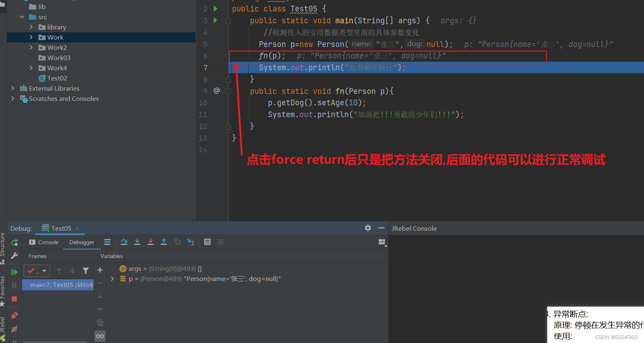Viewport: 644px width, 343px height.
Task: Stop the debug session
Action: pos(14,299)
